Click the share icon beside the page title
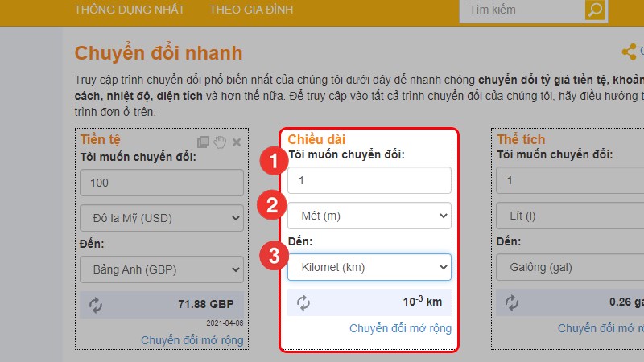 (629, 51)
